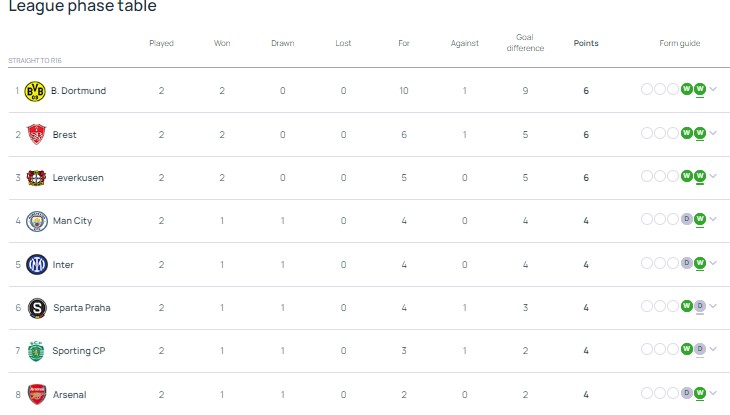Screen dimensions: 730x415
Task: Click Arsenal's latest win form badge
Action: (x=700, y=394)
